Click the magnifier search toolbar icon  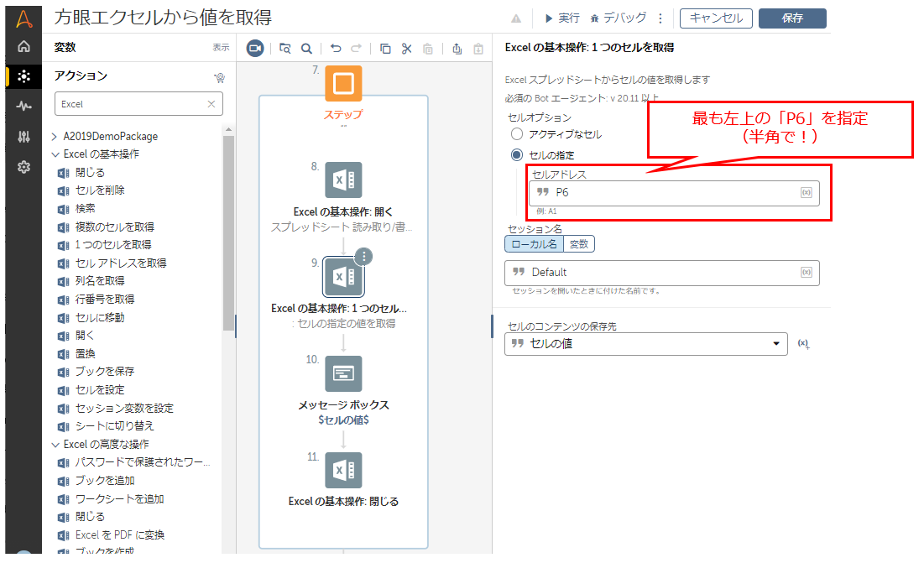tap(306, 49)
